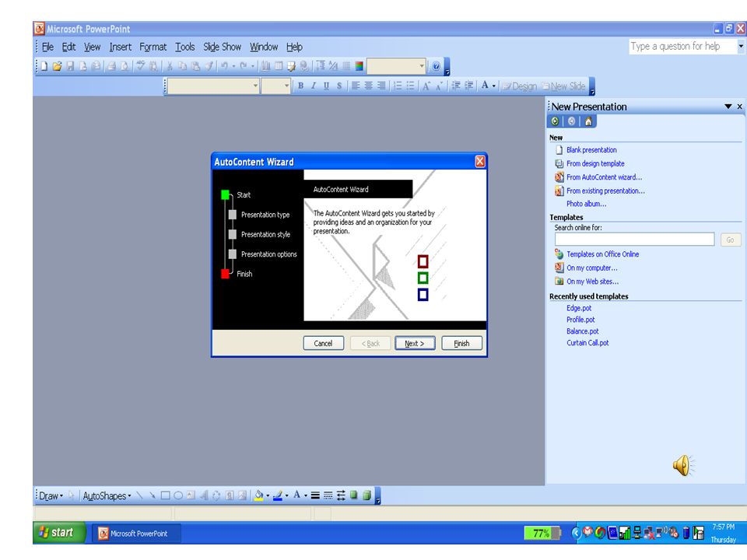This screenshot has height=560, width=747.
Task: Click Finish button in AutoContent Wizard
Action: (x=461, y=343)
